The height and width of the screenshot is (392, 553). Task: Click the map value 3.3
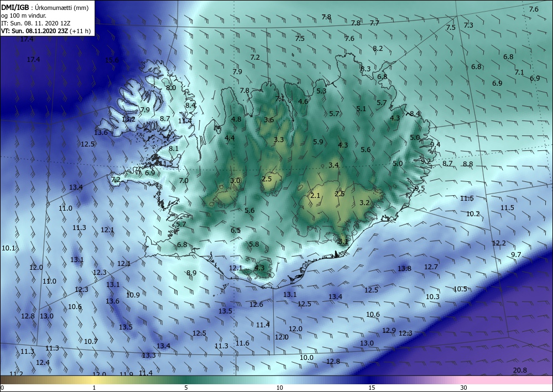pyautogui.click(x=279, y=139)
